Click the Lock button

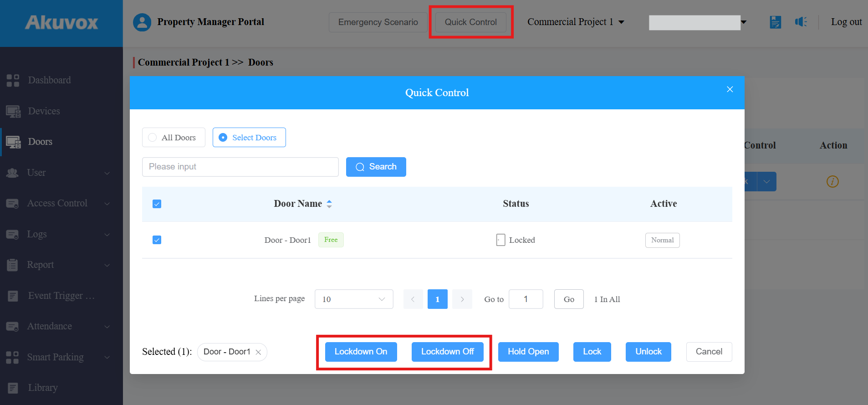[592, 352]
